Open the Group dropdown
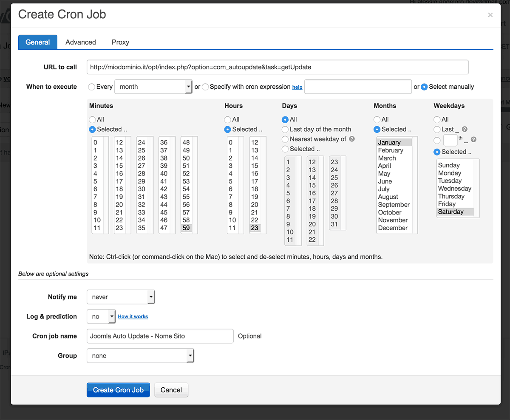This screenshot has width=510, height=420. tap(140, 356)
